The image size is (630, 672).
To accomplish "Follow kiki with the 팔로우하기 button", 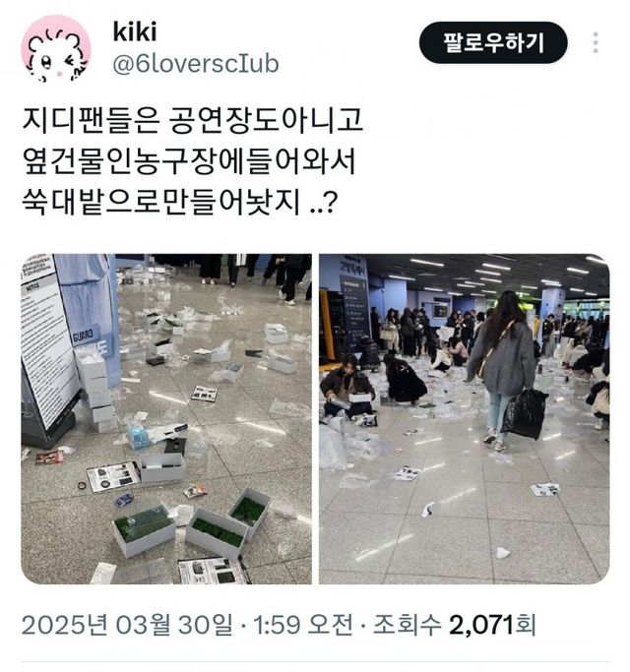I will pos(493,42).
